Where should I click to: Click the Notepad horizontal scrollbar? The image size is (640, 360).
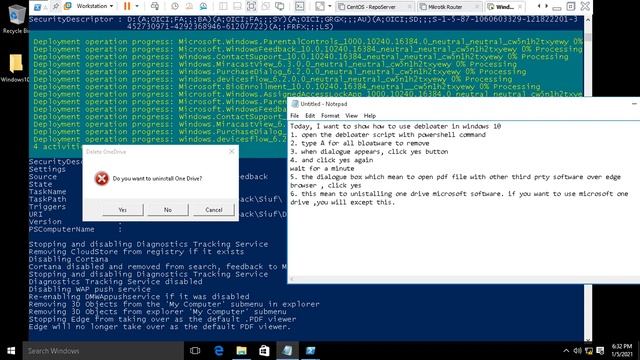coord(464,280)
